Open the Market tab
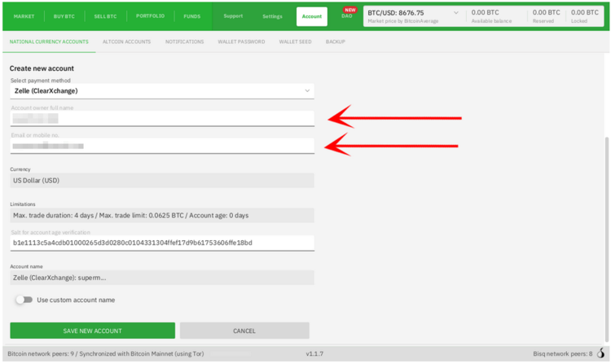This screenshot has height=364, width=611. (x=24, y=16)
